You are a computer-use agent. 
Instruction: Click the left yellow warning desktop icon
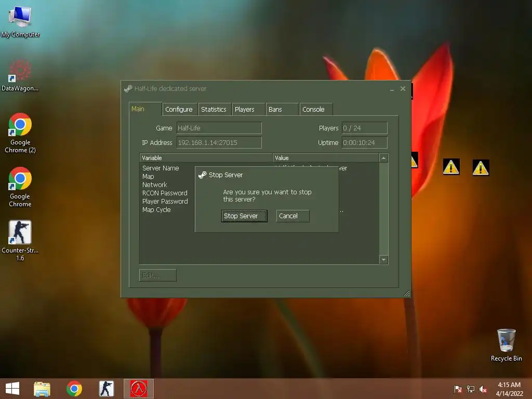point(451,167)
